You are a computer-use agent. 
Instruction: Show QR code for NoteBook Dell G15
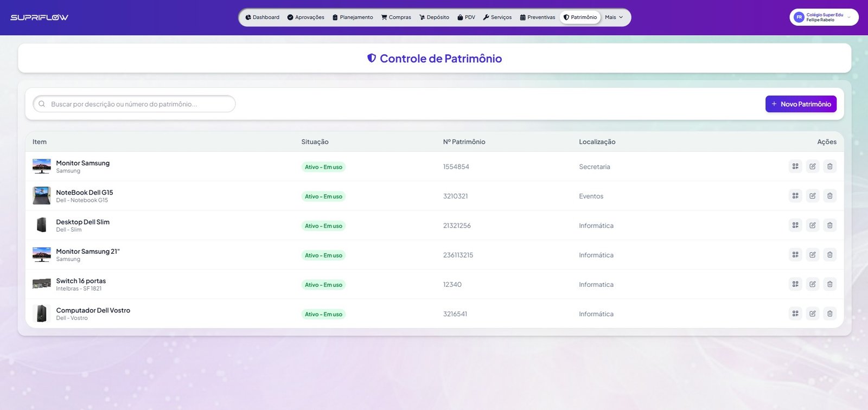click(x=795, y=196)
